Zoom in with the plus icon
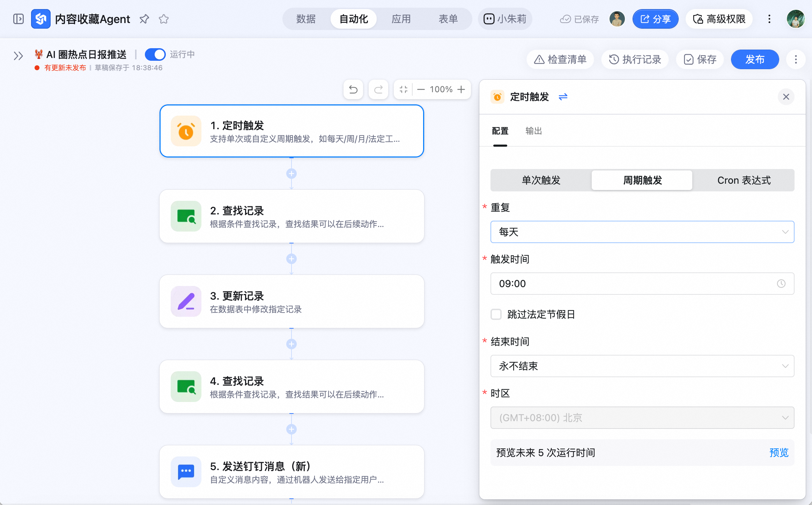Screen dimensions: 812x505 [x=462, y=89]
